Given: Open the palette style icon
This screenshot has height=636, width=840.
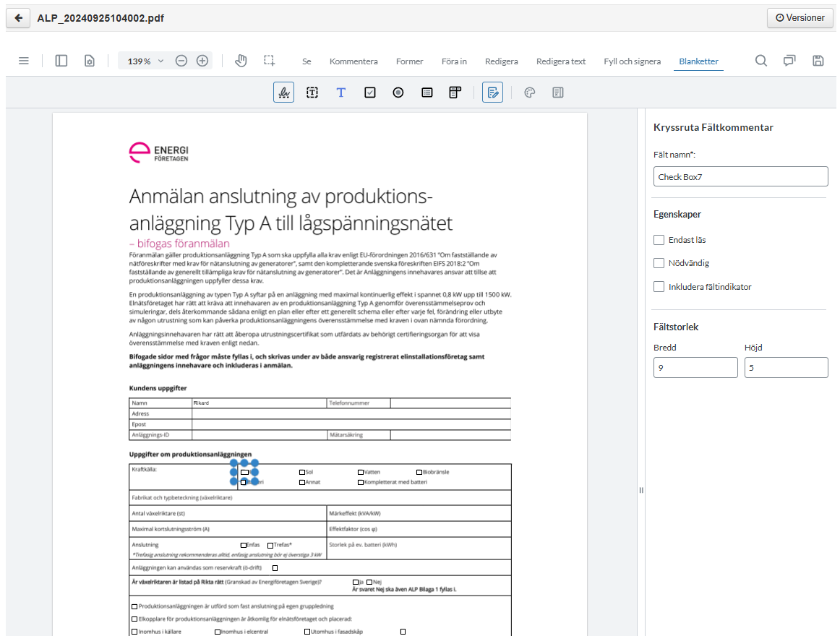Looking at the screenshot, I should (x=529, y=93).
